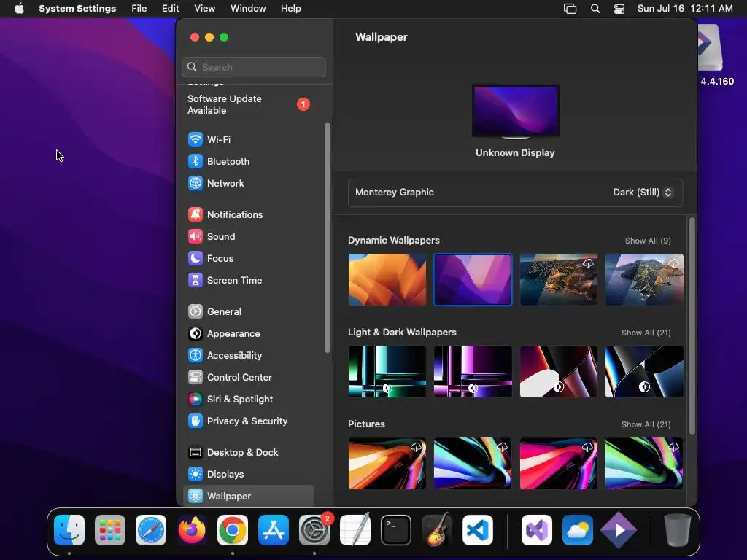Choose the magenta light & dark wallpaper

[x=473, y=371]
